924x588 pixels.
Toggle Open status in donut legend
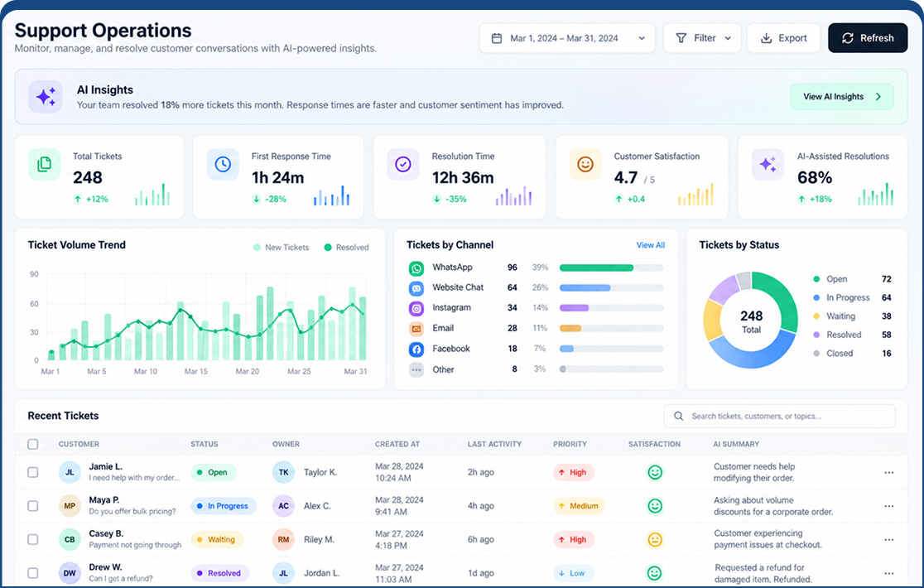(852, 279)
